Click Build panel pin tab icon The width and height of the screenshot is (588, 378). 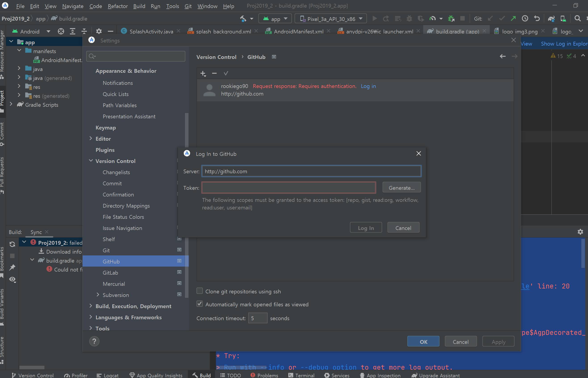(12, 267)
